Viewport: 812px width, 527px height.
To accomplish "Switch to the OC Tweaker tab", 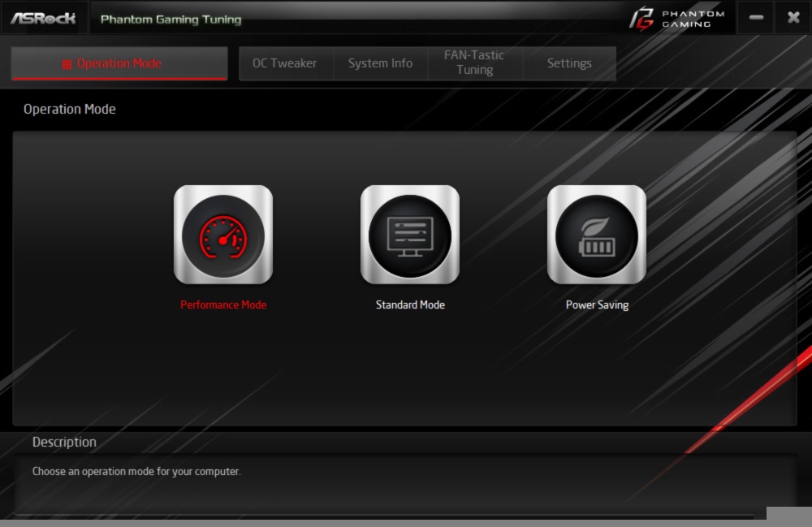I will point(284,63).
